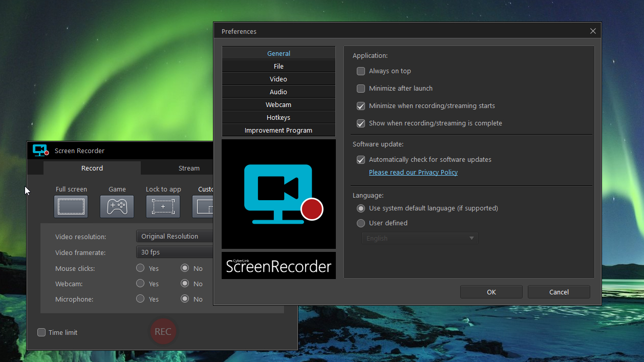Click the large ScreenRecorder logo image

[x=278, y=194]
